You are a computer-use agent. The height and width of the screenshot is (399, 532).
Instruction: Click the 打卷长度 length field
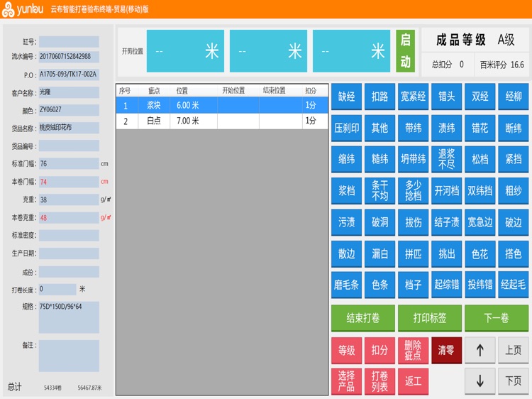tap(57, 290)
